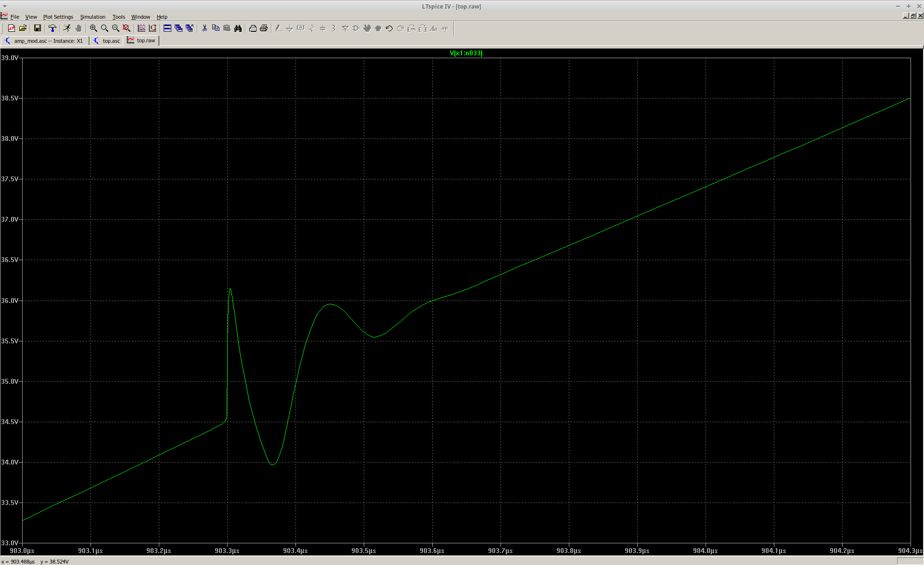Select the Resistor component tool
This screenshot has height=565, width=924.
[x=312, y=28]
